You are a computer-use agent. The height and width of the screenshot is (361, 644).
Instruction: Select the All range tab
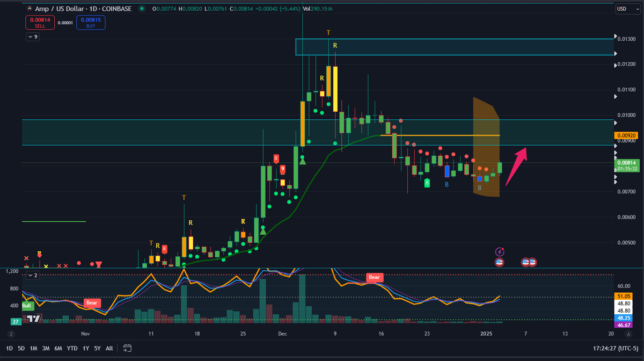click(x=109, y=348)
